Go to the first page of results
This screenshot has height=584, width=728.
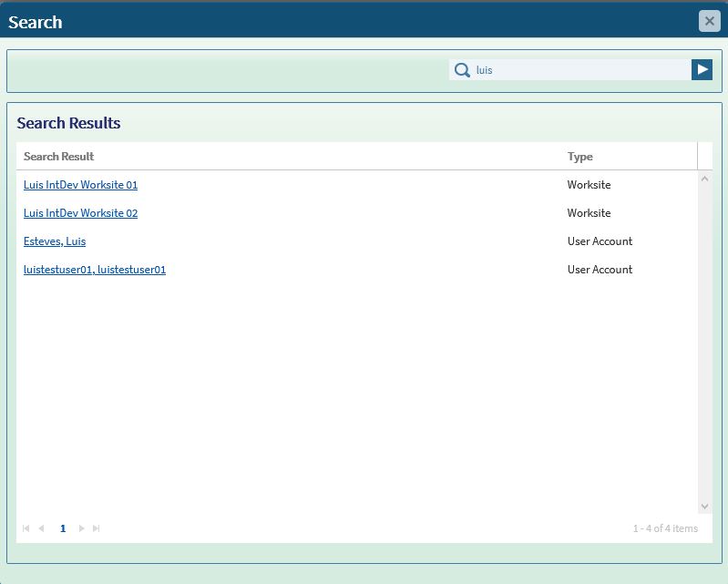(26, 528)
